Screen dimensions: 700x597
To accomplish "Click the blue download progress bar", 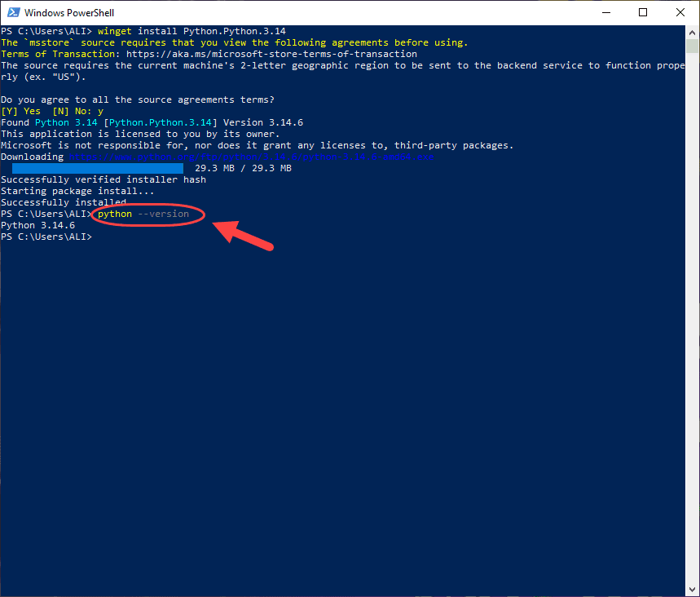I will pyautogui.click(x=98, y=169).
